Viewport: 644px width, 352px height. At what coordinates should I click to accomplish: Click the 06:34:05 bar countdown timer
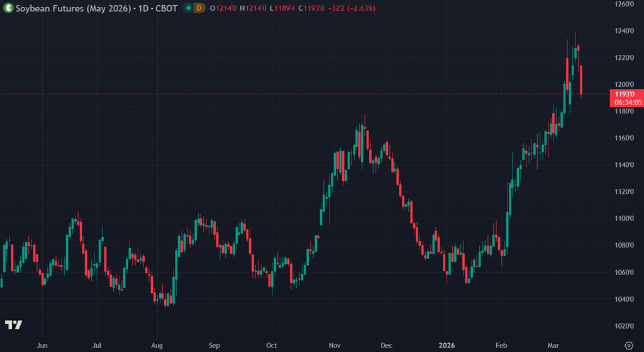(626, 102)
